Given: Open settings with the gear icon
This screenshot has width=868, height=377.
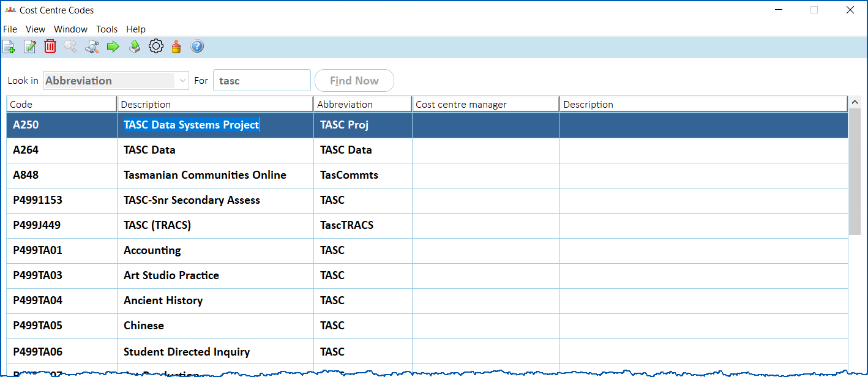Looking at the screenshot, I should [156, 47].
